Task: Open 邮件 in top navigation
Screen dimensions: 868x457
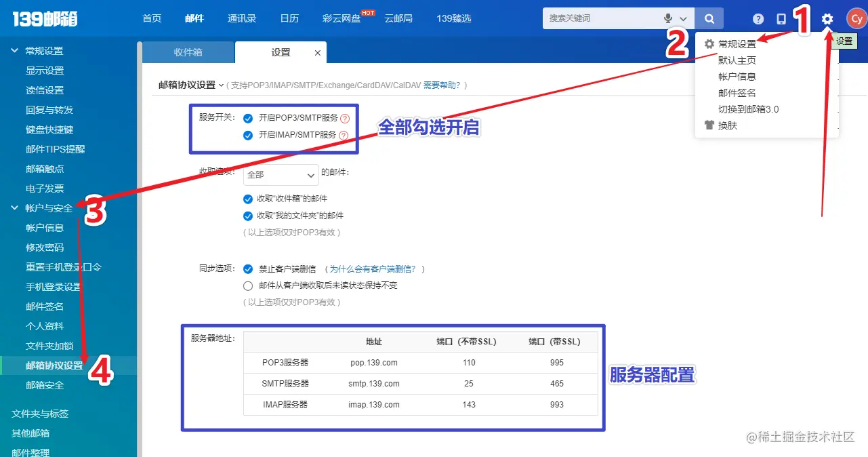Action: [x=194, y=18]
